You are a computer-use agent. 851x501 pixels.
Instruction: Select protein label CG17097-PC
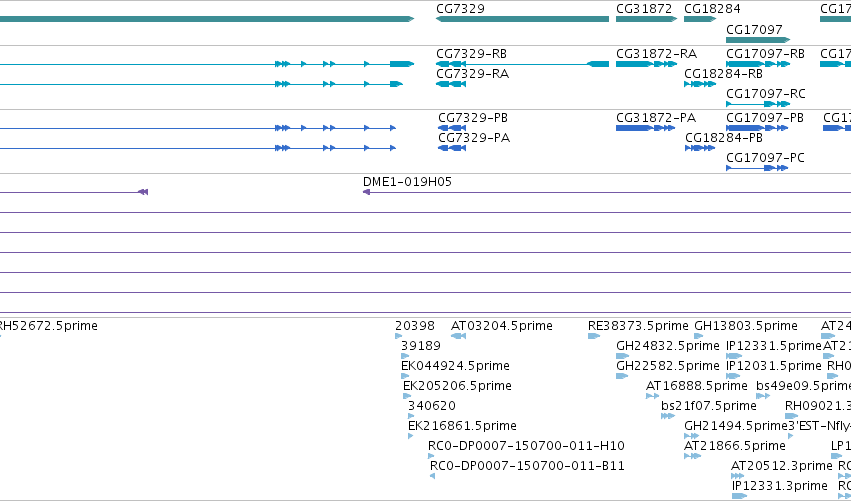click(765, 158)
